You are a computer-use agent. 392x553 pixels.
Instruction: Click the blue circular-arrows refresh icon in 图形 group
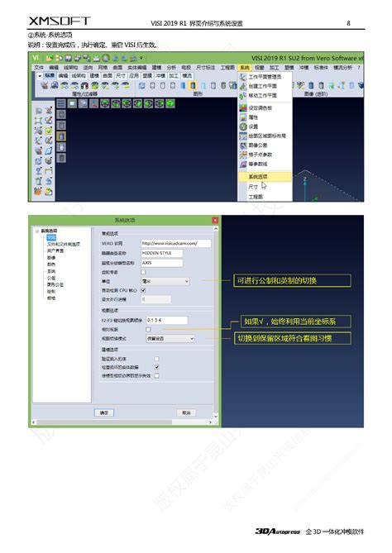142,86
